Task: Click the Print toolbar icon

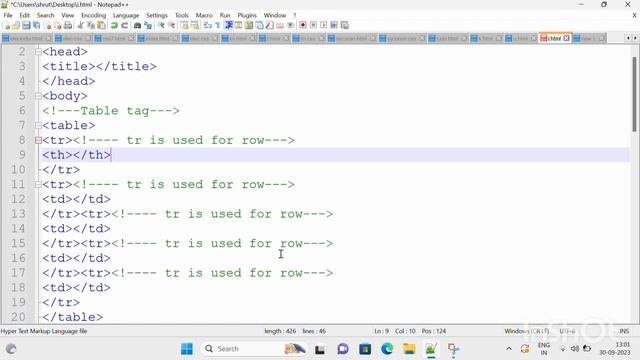Action: (x=68, y=25)
